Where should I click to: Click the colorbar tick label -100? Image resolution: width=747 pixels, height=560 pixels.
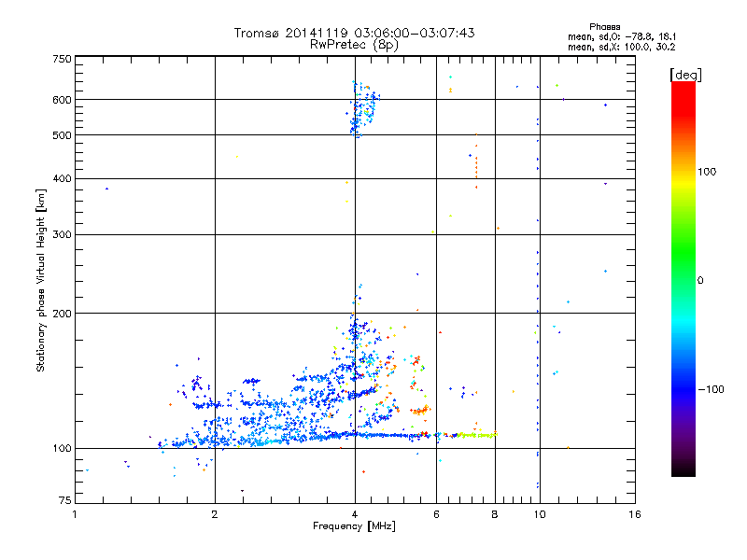[x=714, y=388]
